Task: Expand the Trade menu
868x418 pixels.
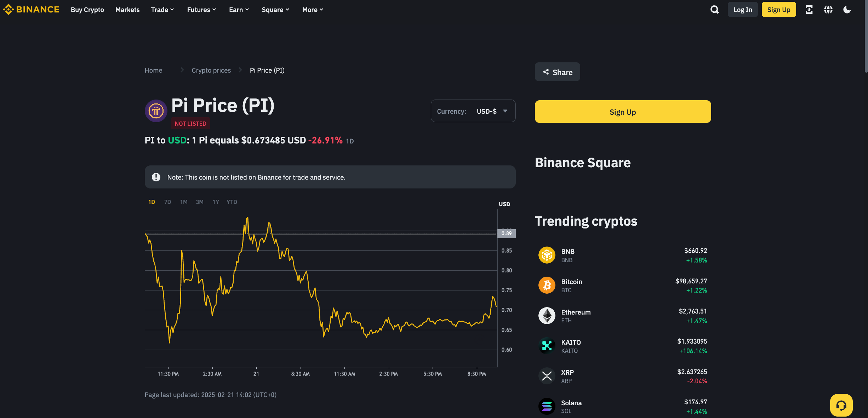Action: 162,10
